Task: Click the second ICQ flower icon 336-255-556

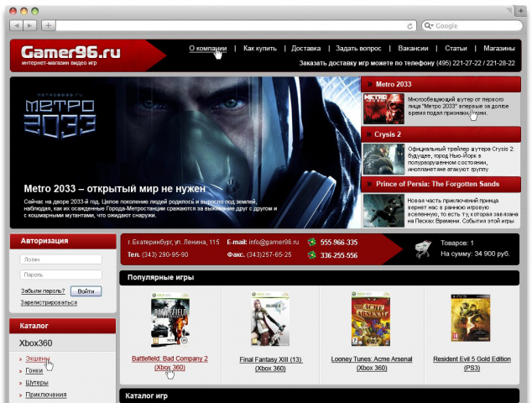Action: click(311, 254)
